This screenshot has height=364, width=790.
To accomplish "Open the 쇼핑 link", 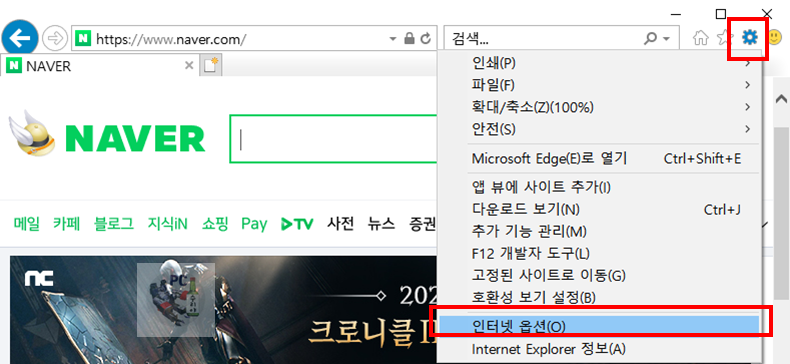I will coord(215,223).
